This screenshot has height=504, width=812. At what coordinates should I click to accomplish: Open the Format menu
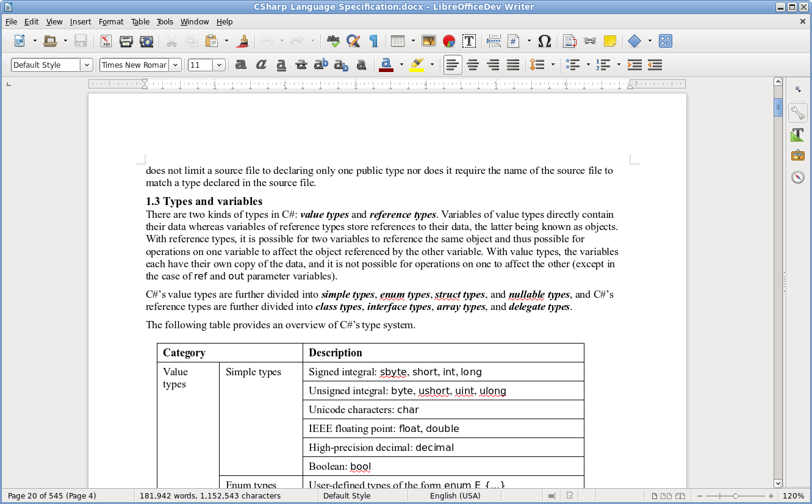click(111, 21)
